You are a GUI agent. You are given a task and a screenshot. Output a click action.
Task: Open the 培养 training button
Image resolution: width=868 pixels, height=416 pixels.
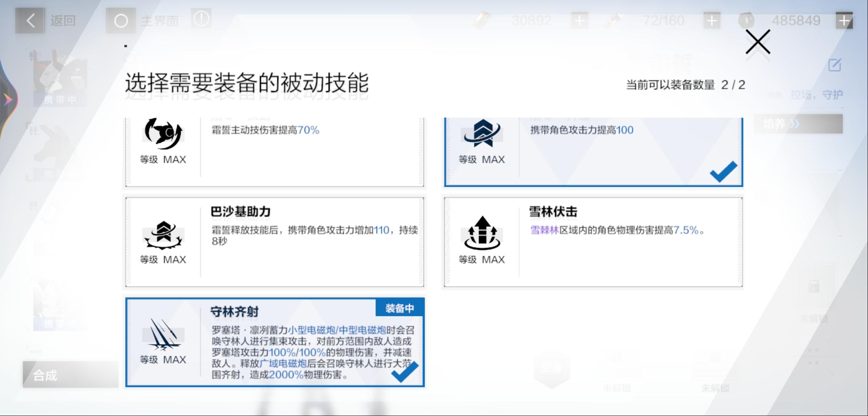point(798,124)
